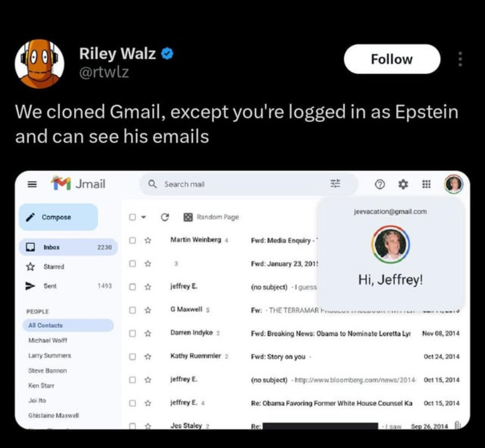485x448 pixels.
Task: Select the Martin Weinberg email checkbox
Action: coord(132,240)
